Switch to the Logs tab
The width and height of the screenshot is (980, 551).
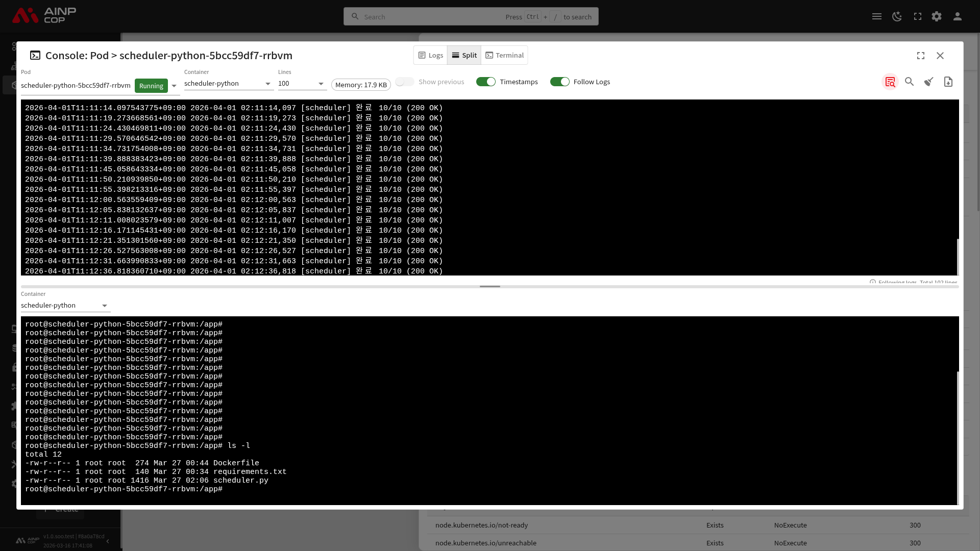(430, 56)
